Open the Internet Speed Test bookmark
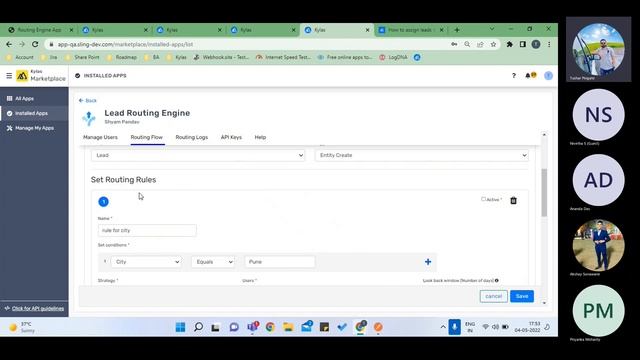 tap(284, 57)
